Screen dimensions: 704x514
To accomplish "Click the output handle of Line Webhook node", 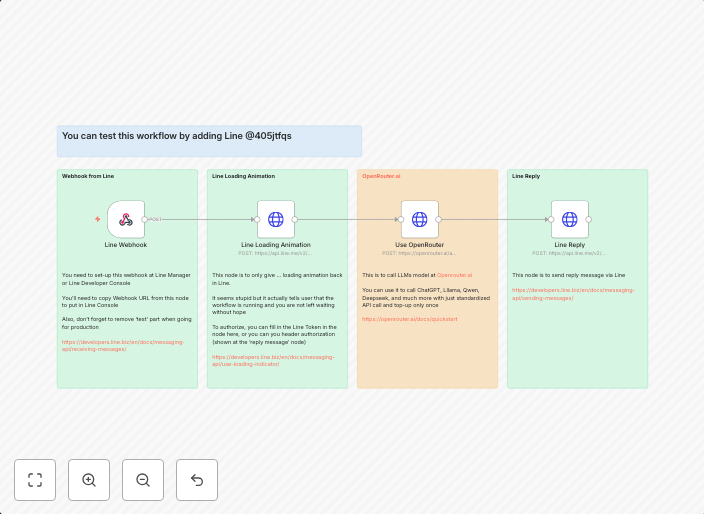I will pyautogui.click(x=145, y=219).
